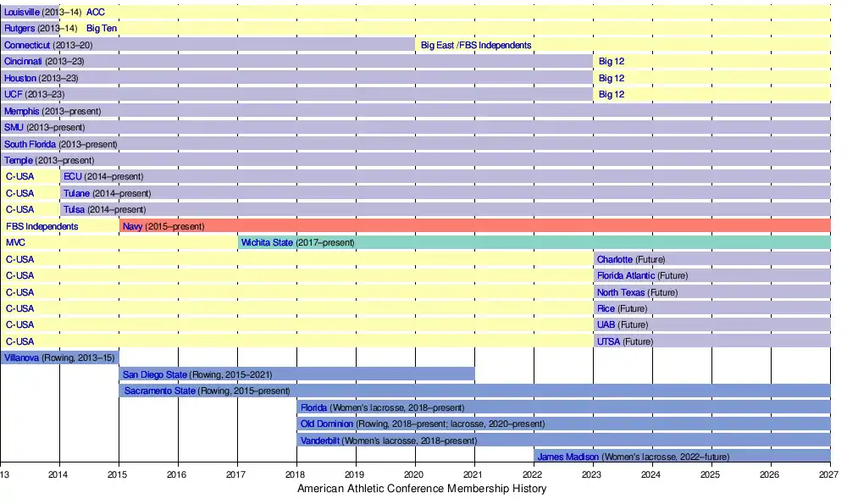Open the Navy link on red bar
Viewport: 847px width, 504px height.
coord(132,226)
